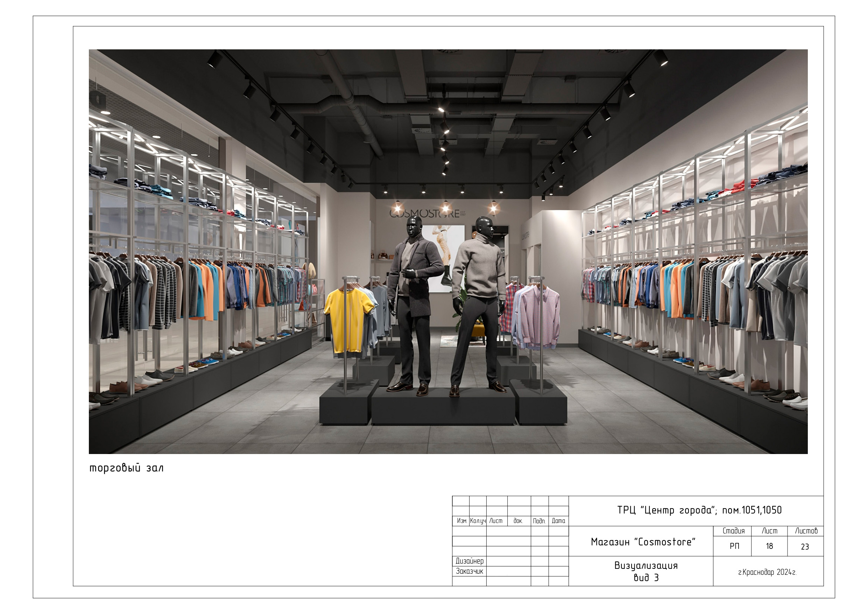Screen dimensions: 868x614
Task: Click the "Стадия" header cell
Action: pos(733,531)
